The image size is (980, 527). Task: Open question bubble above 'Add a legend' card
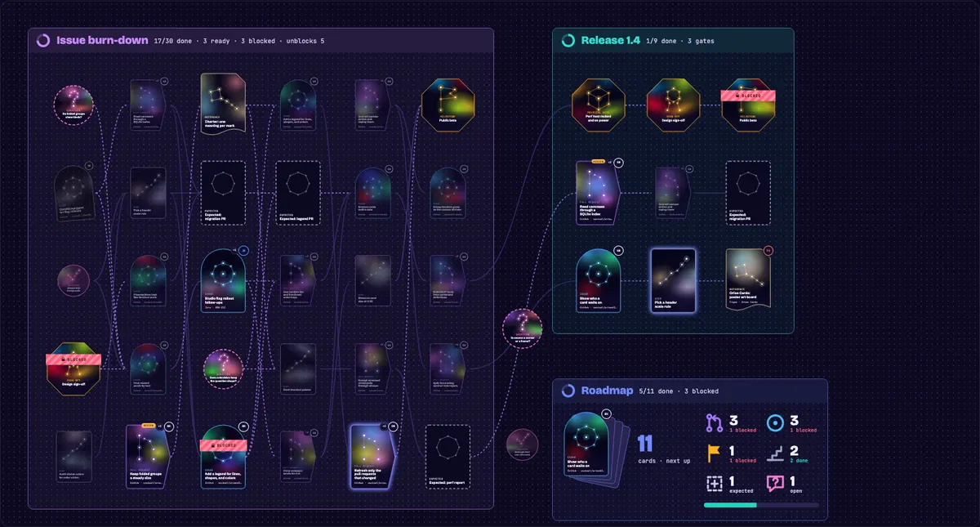coord(223,368)
